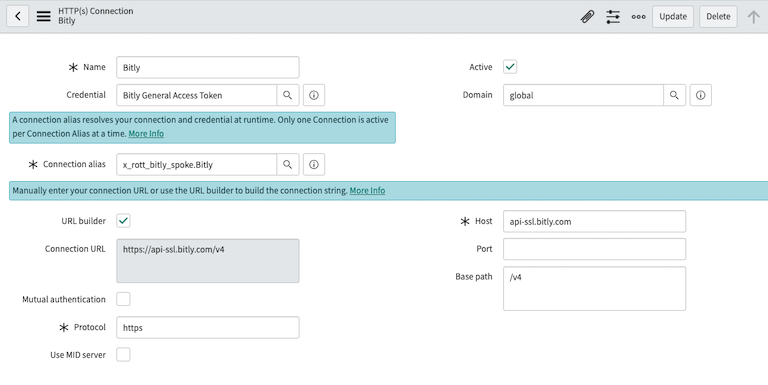Click the Name field label
The width and height of the screenshot is (768, 385).
click(94, 67)
